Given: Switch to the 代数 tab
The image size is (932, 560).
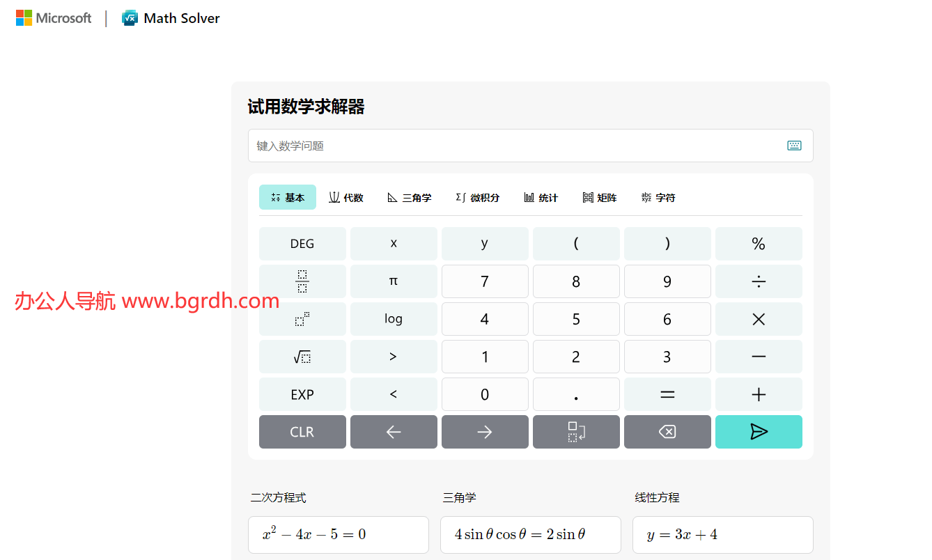Looking at the screenshot, I should coord(346,198).
